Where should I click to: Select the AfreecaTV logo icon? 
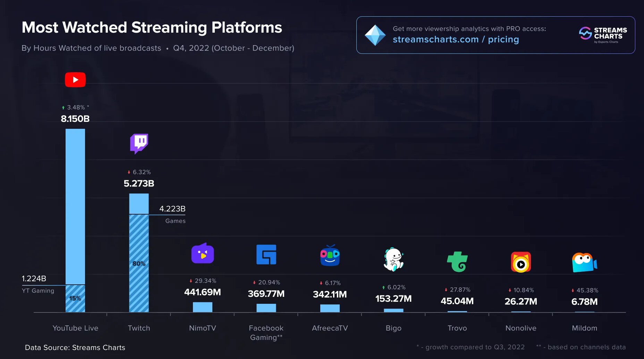[x=330, y=256]
